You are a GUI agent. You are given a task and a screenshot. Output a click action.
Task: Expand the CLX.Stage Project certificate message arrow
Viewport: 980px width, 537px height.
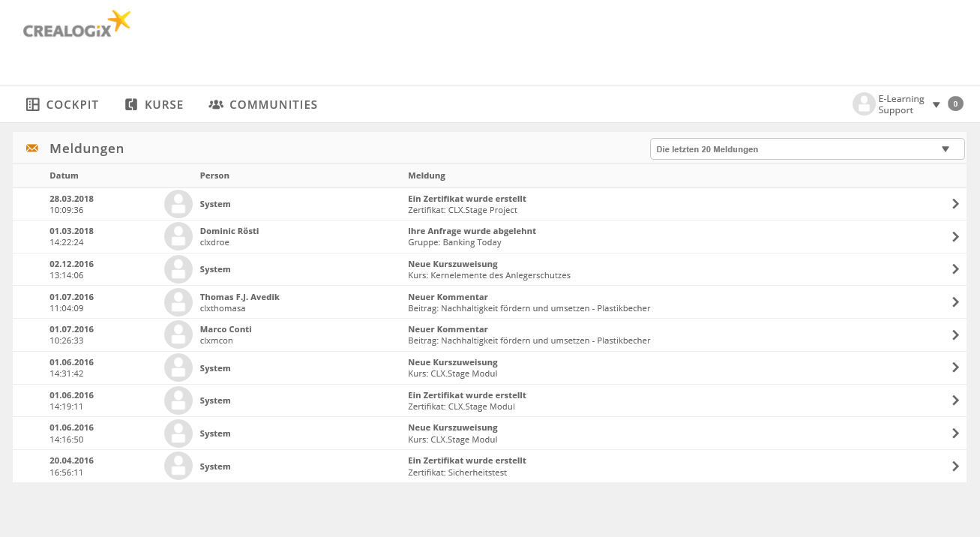(955, 204)
